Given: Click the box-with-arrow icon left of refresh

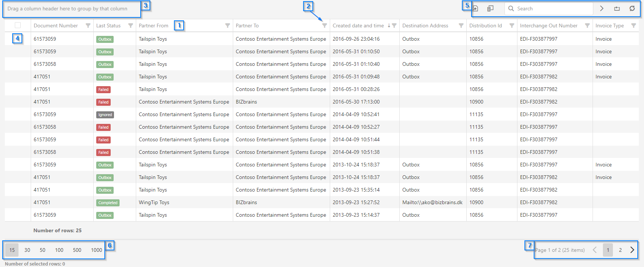Looking at the screenshot, I should point(617,9).
